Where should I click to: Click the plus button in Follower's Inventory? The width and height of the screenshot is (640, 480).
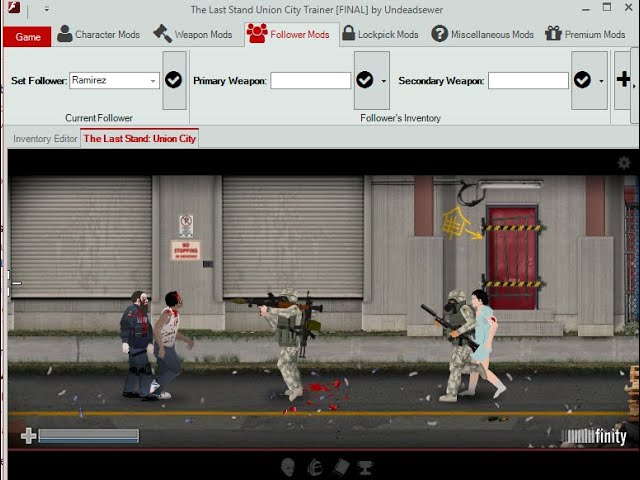click(x=622, y=80)
